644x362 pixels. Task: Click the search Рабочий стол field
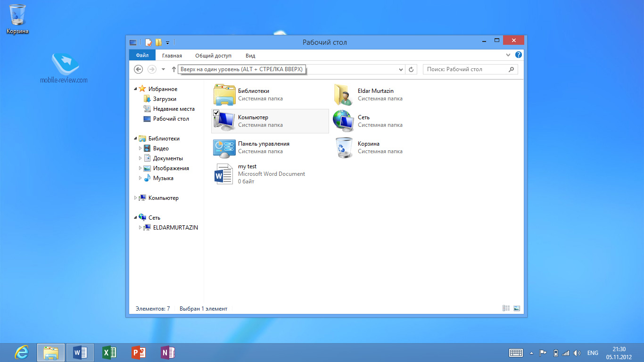pyautogui.click(x=466, y=69)
